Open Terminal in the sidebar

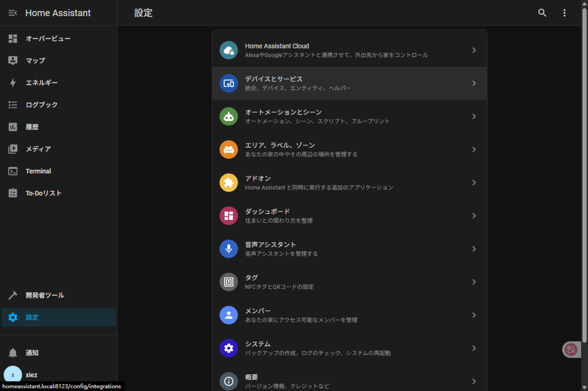pos(59,171)
